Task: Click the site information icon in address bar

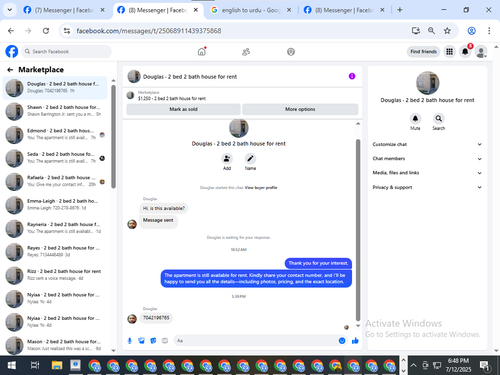Action: click(67, 31)
